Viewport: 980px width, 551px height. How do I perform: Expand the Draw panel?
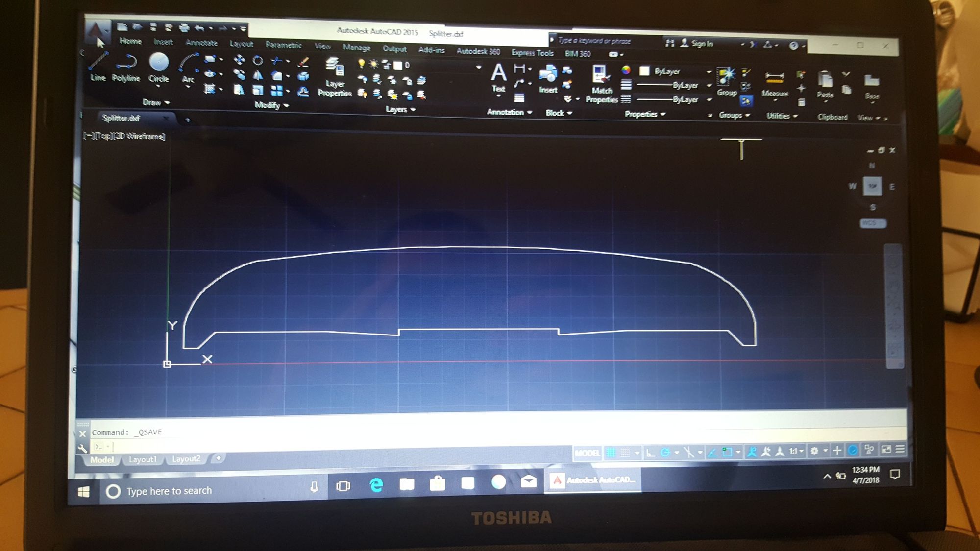(x=156, y=102)
